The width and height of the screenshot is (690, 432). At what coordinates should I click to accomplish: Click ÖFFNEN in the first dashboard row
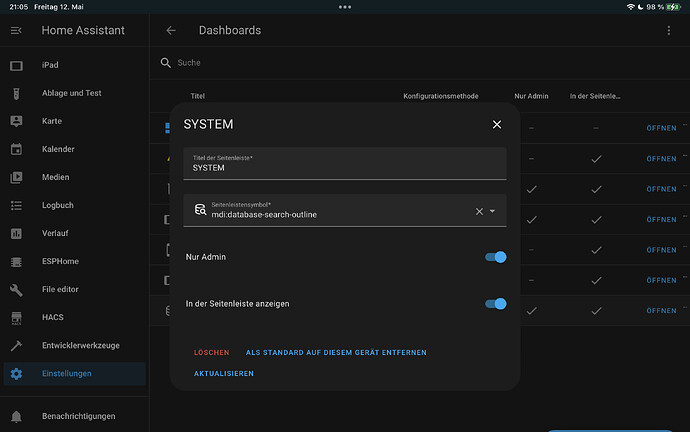(661, 128)
